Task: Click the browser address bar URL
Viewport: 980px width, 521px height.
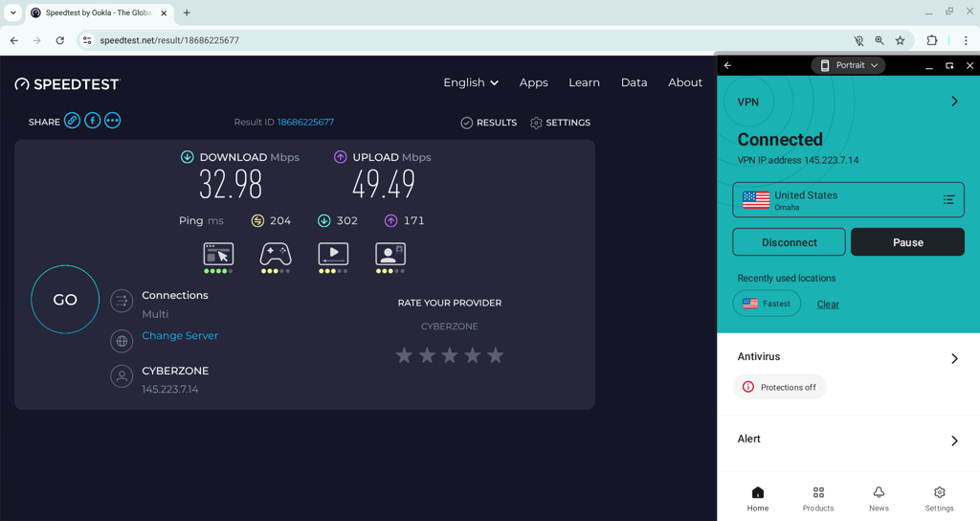Action: 169,40
